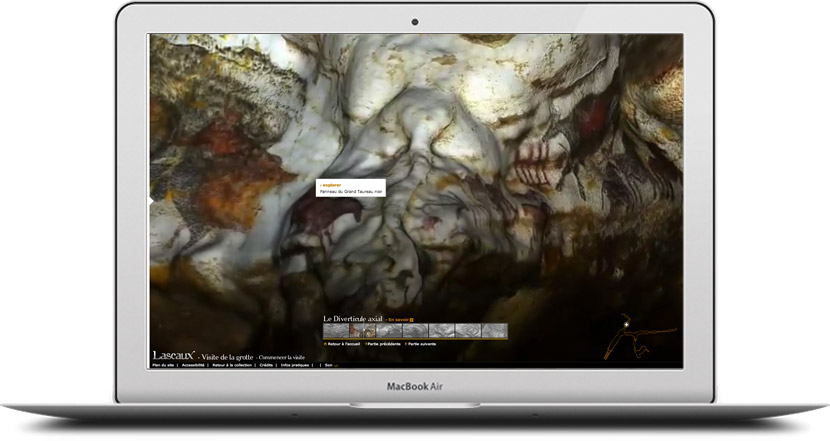
Task: Go to 'Partie précédente'
Action: click(x=385, y=344)
